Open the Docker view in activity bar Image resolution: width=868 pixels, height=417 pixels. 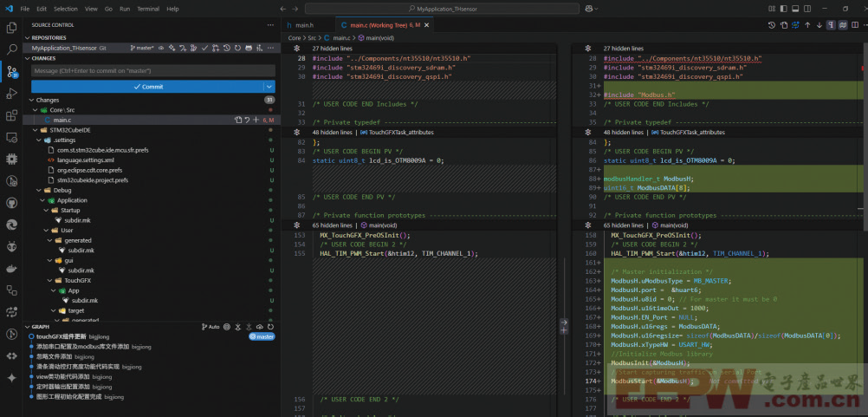11,269
